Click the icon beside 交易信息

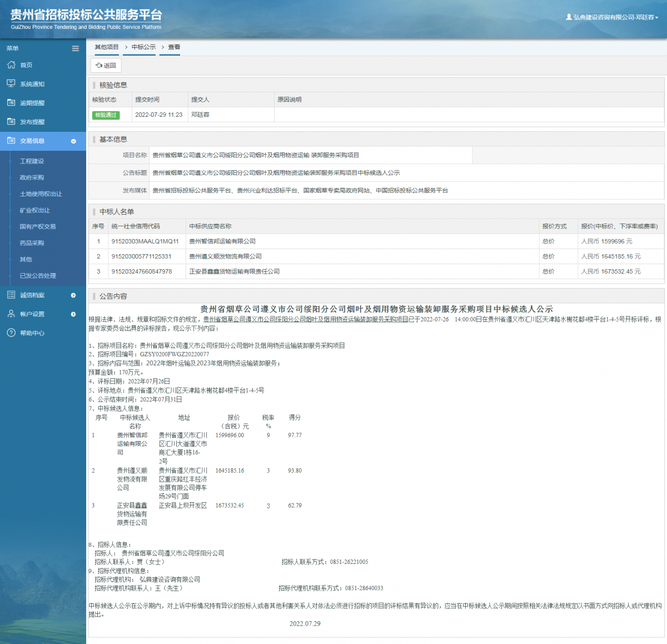(11, 141)
